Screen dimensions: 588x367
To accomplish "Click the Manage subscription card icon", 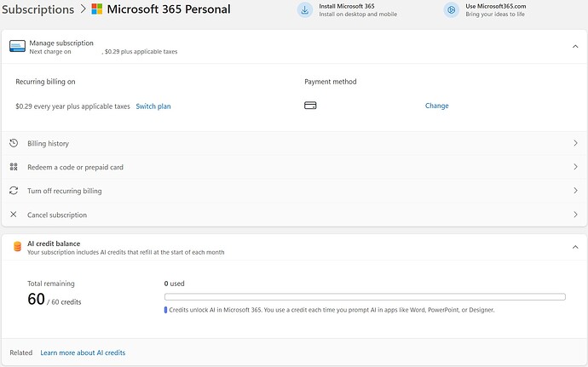I will tap(17, 47).
